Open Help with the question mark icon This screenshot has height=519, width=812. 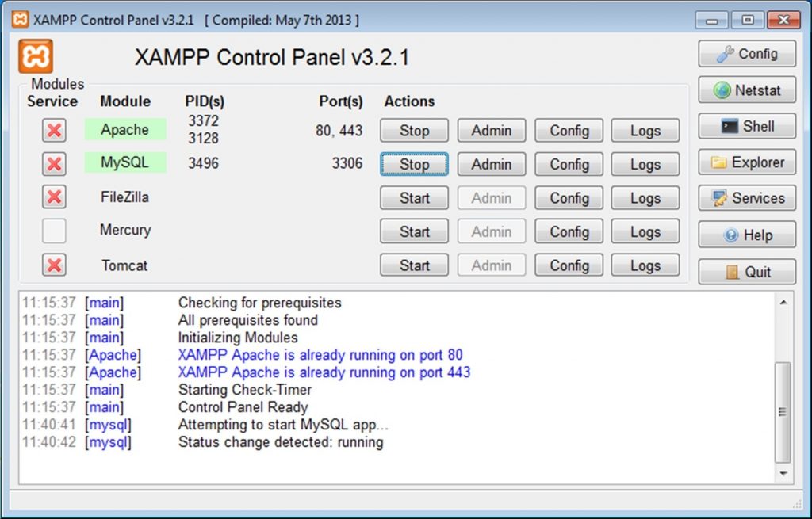coord(747,235)
